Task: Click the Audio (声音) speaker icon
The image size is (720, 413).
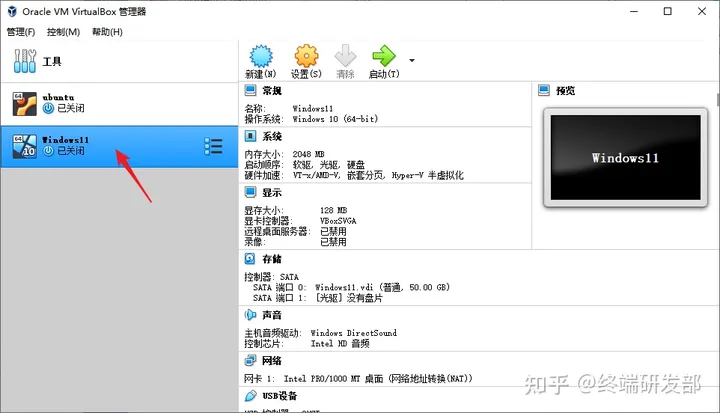Action: click(x=250, y=315)
